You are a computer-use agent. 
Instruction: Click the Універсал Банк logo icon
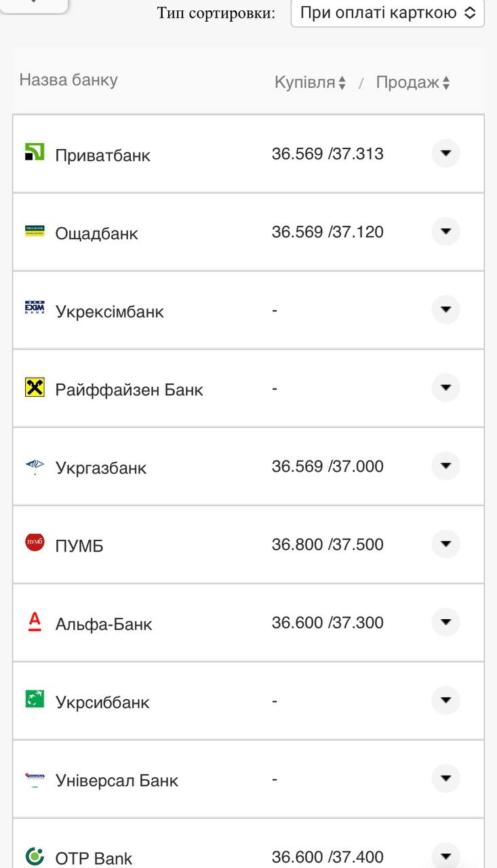coord(35,778)
